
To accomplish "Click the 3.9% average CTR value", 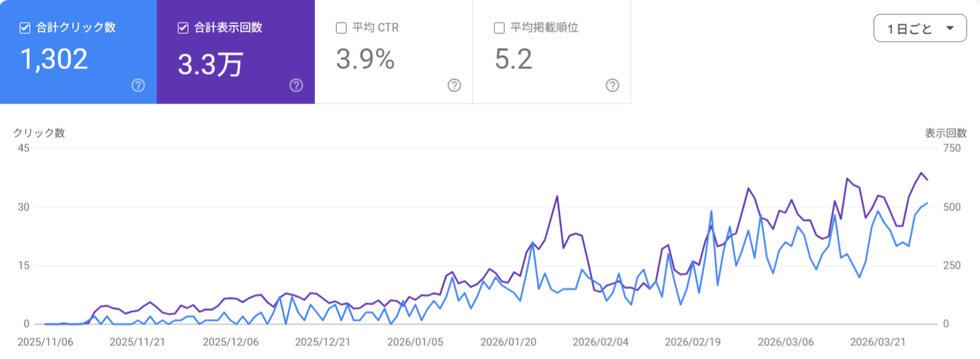I will click(365, 60).
